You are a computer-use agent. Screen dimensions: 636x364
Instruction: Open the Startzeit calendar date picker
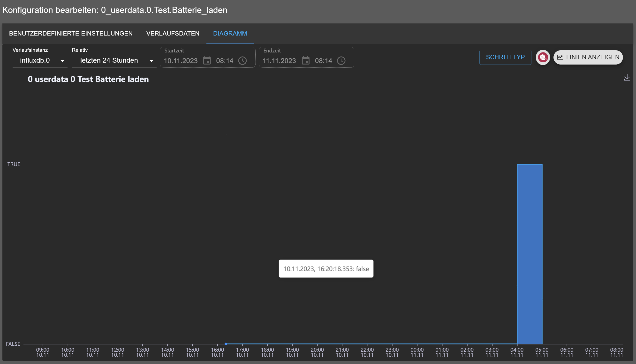[x=207, y=60]
